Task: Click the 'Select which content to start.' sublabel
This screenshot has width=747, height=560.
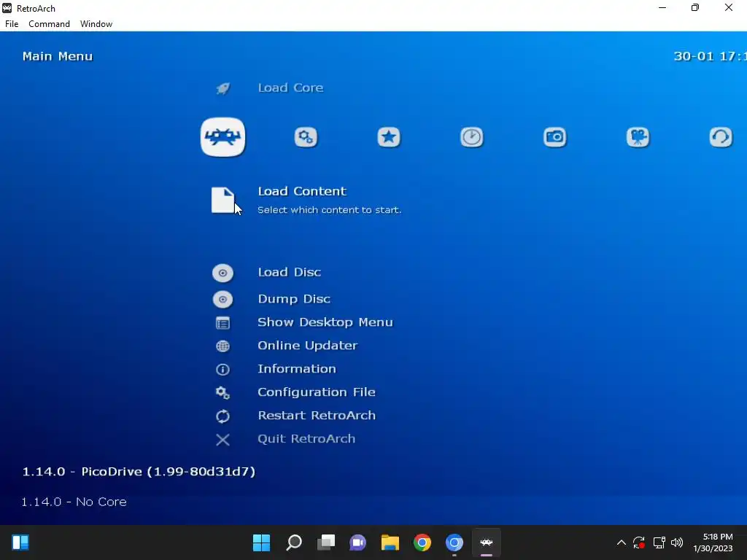Action: point(330,209)
